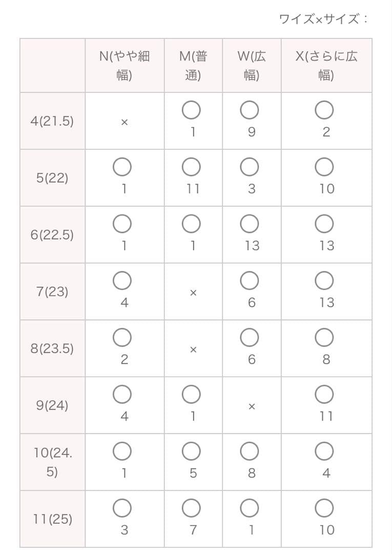
Task: Select size 11(25) M width circle with 7 stock
Action: [191, 508]
